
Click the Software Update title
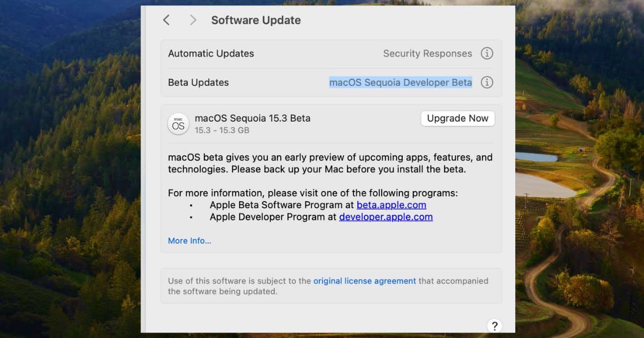tap(256, 20)
